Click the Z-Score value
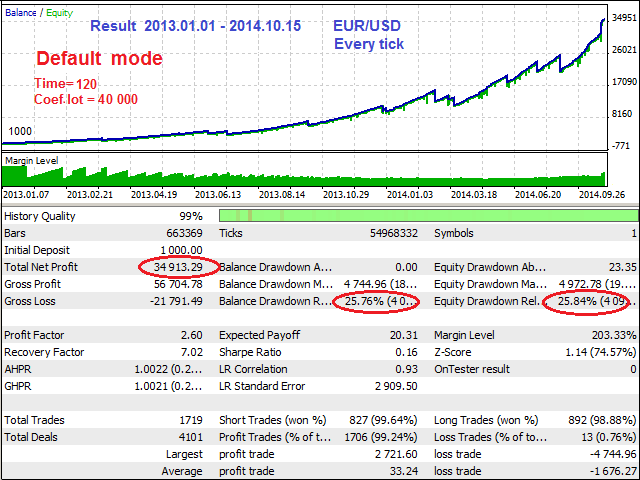 [x=601, y=352]
